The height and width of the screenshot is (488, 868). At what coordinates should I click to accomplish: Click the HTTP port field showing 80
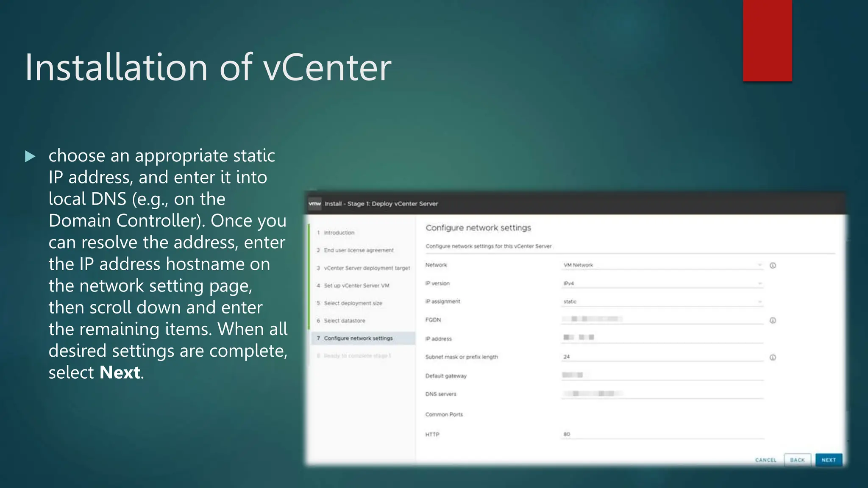pos(662,434)
